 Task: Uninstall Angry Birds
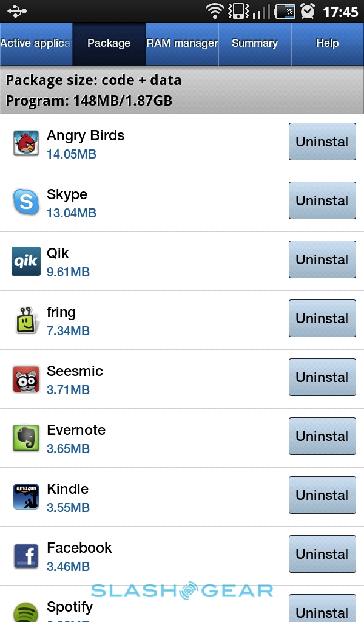[322, 142]
